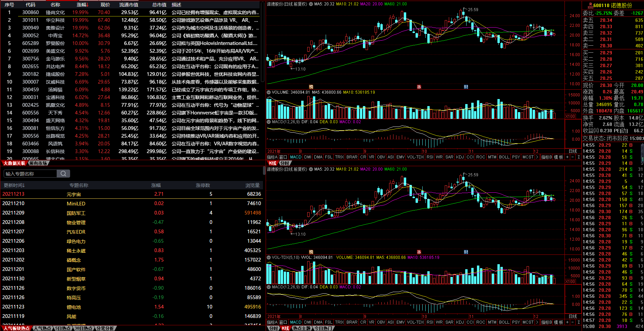
Task: Select CCI indicator in lower indicator bar
Action: [x=470, y=322]
